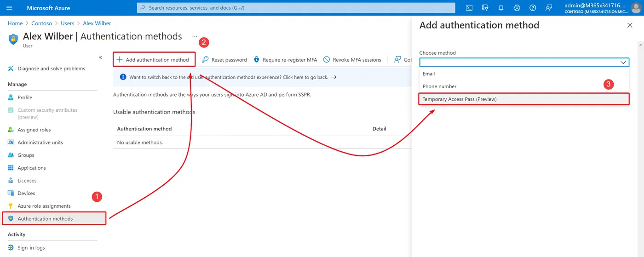Click the Require re-register MFA shield icon
The image size is (644, 257).
pos(257,60)
